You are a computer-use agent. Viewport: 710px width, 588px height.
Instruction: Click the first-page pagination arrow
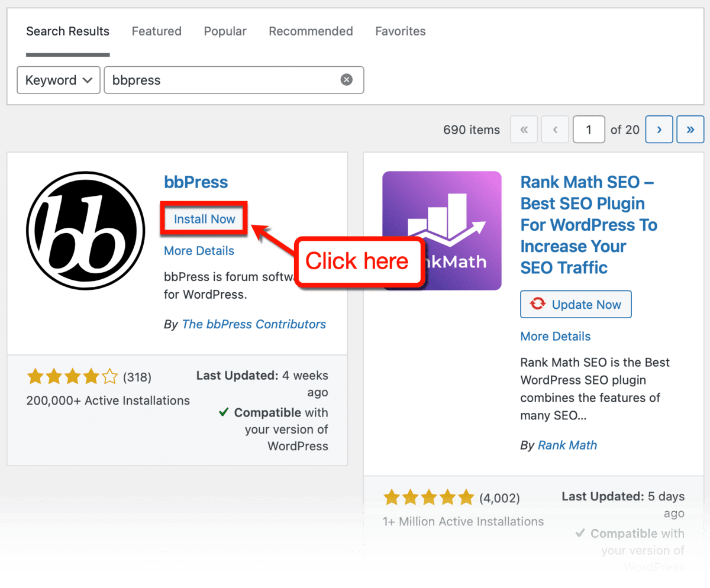[x=524, y=129]
